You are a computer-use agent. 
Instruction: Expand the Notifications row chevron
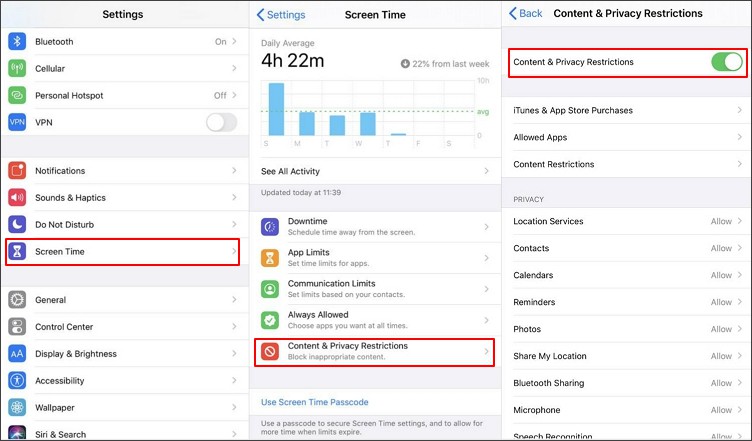(234, 171)
